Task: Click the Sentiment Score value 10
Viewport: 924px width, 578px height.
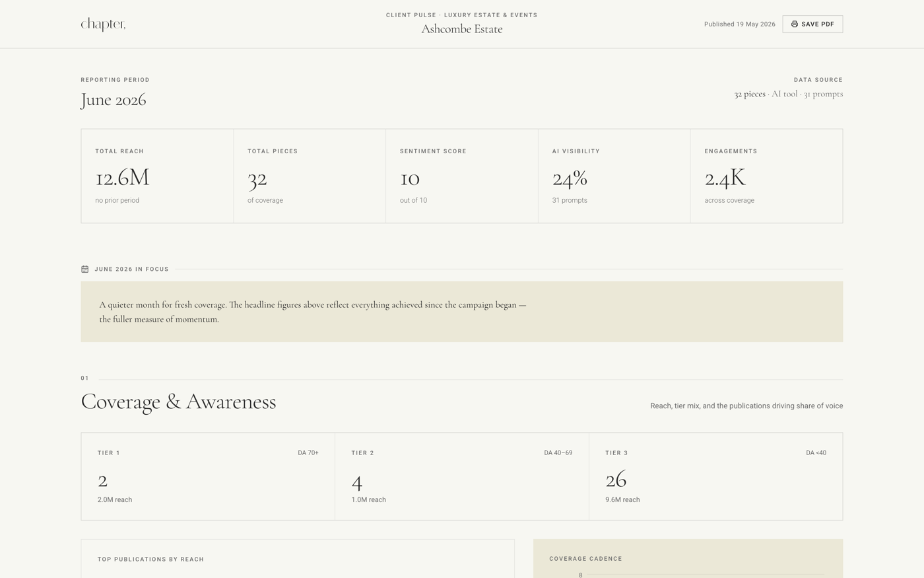Action: [410, 178]
